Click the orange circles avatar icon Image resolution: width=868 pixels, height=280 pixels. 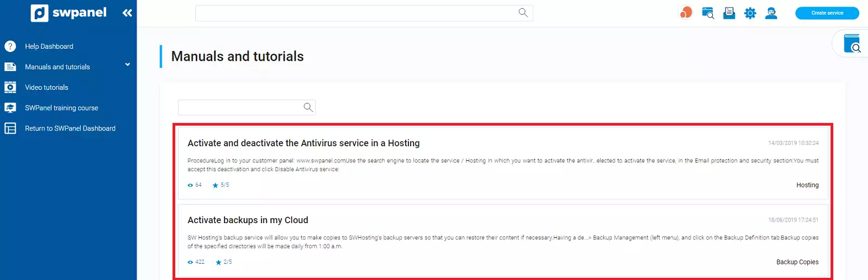tap(686, 12)
